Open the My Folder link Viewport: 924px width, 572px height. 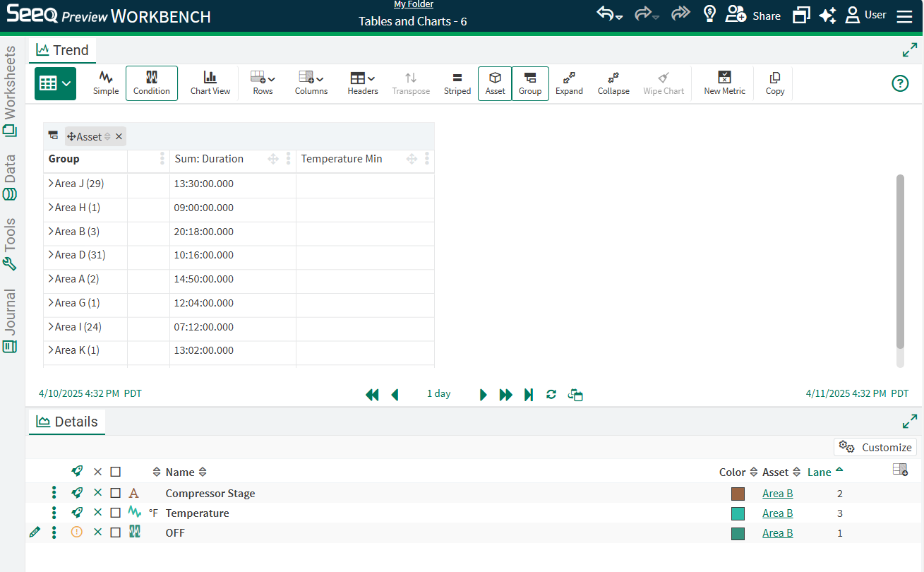pos(413,5)
